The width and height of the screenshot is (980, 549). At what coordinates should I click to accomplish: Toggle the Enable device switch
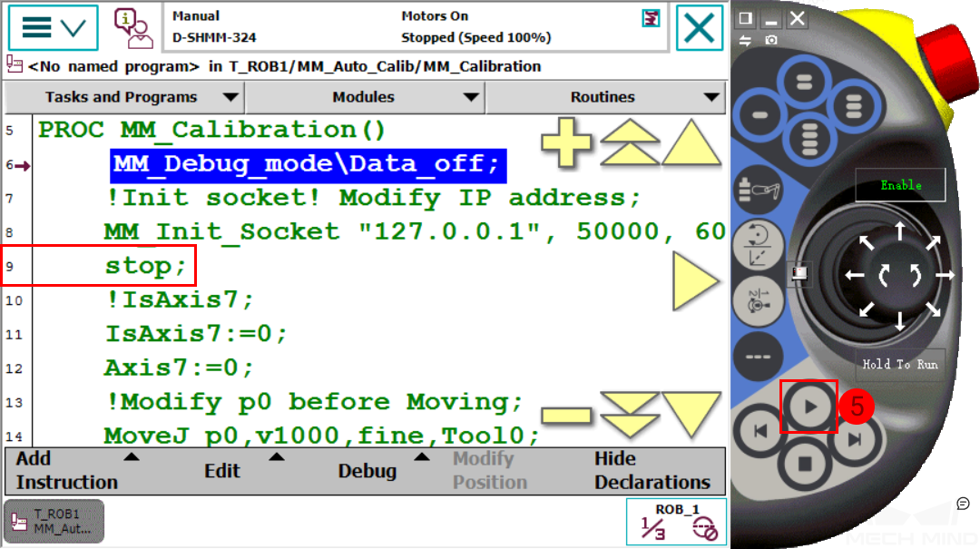[x=901, y=185]
